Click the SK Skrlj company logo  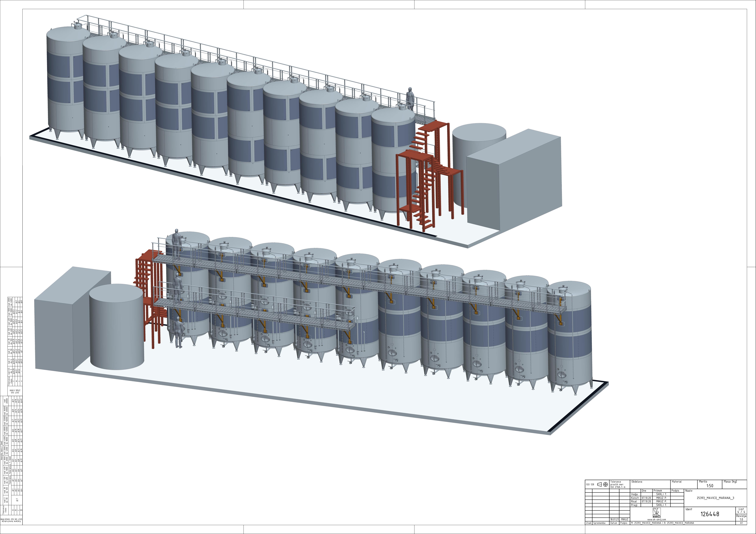pos(657,513)
